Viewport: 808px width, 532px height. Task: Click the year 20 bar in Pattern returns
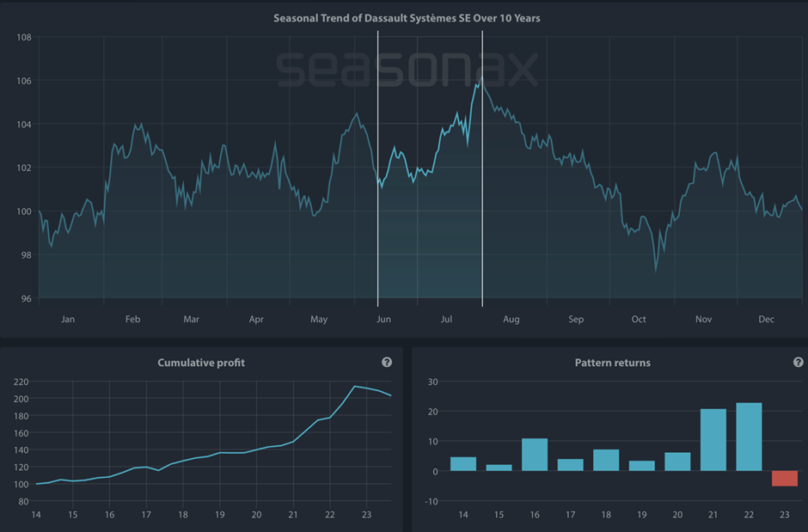tap(677, 462)
